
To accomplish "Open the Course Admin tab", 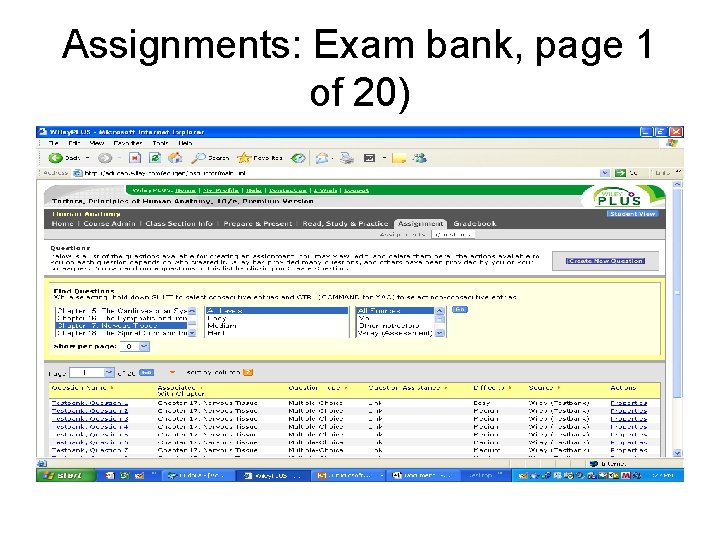I will [109, 224].
